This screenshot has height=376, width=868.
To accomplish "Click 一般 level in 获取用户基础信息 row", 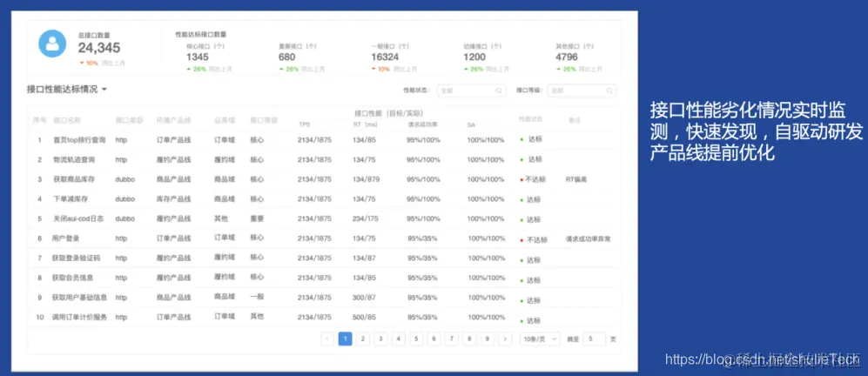I will [x=257, y=297].
